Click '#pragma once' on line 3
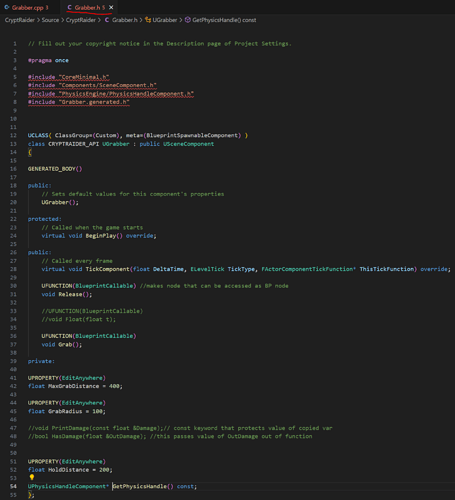 [x=48, y=60]
